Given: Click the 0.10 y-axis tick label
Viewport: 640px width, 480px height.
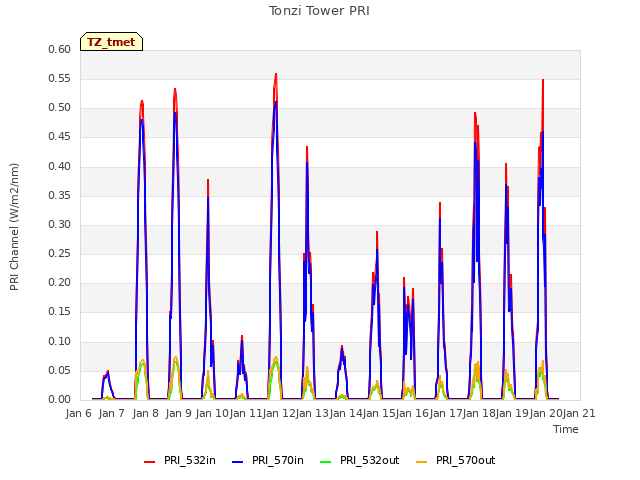Looking at the screenshot, I should point(60,341).
